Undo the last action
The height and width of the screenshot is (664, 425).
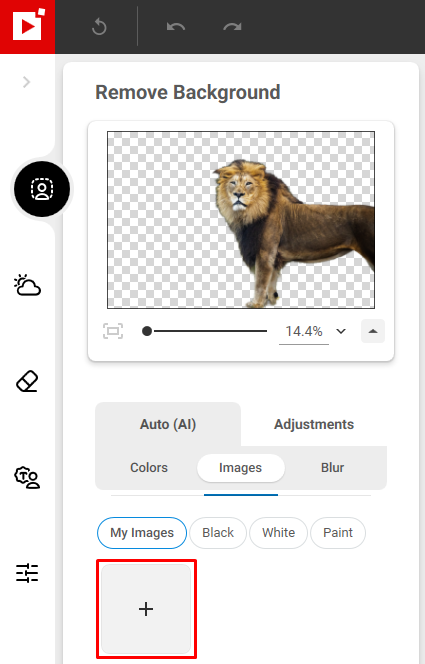pyautogui.click(x=176, y=27)
